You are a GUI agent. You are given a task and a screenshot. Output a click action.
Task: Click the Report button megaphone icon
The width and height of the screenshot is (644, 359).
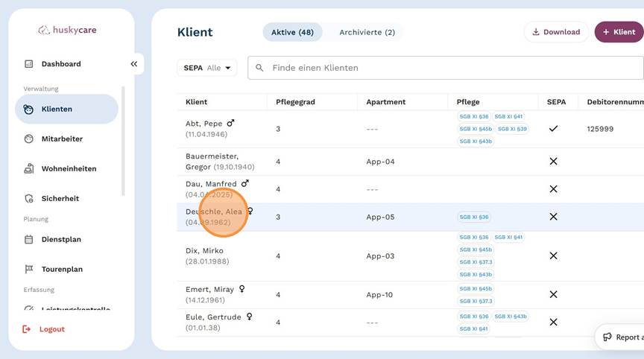607,337
